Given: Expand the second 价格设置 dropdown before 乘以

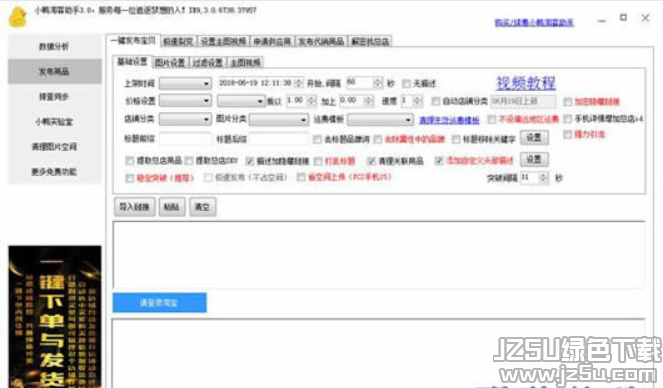Looking at the screenshot, I should pyautogui.click(x=241, y=101).
